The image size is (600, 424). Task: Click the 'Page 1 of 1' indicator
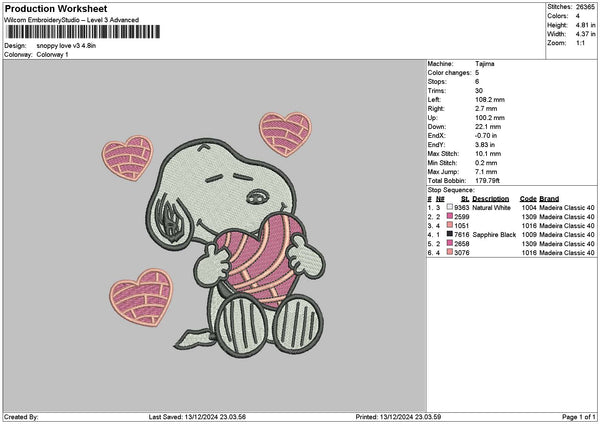coord(579,417)
